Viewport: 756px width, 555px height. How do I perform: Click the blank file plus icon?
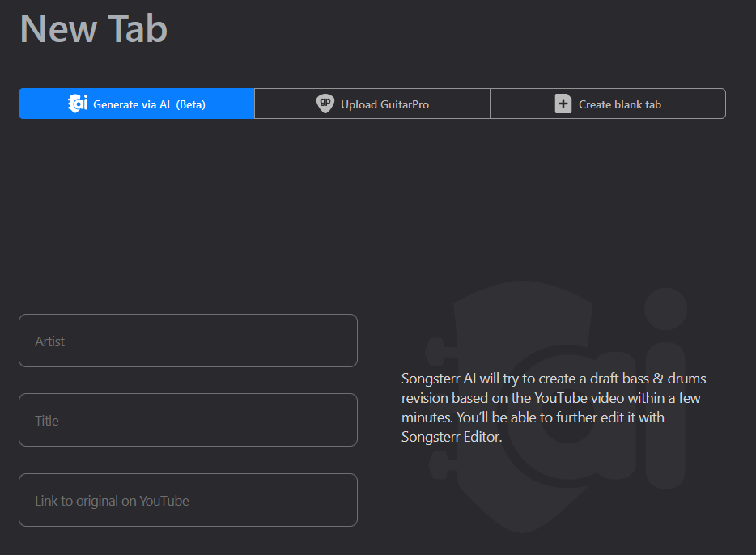563,104
